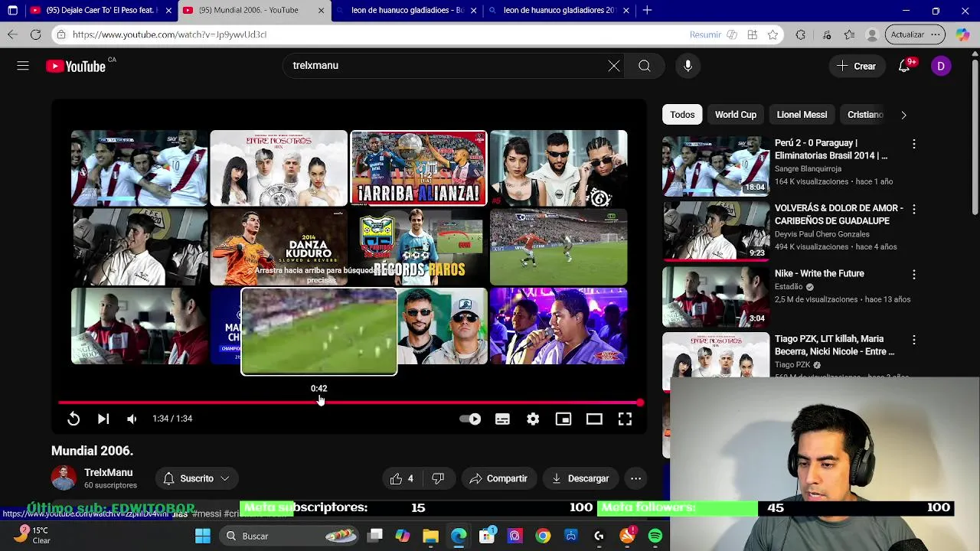Open the account avatar with letter D
Viewport: 980px width, 551px height.
[x=941, y=66]
